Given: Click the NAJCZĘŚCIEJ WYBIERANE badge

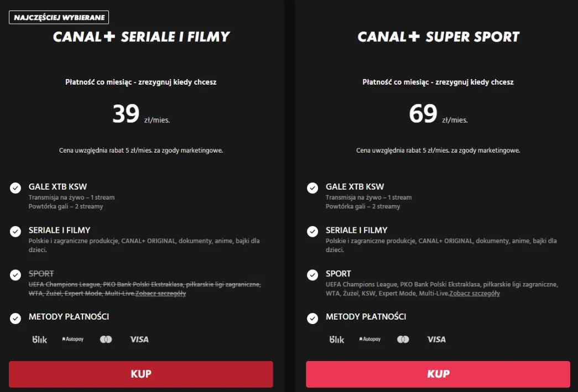Looking at the screenshot, I should coord(59,18).
